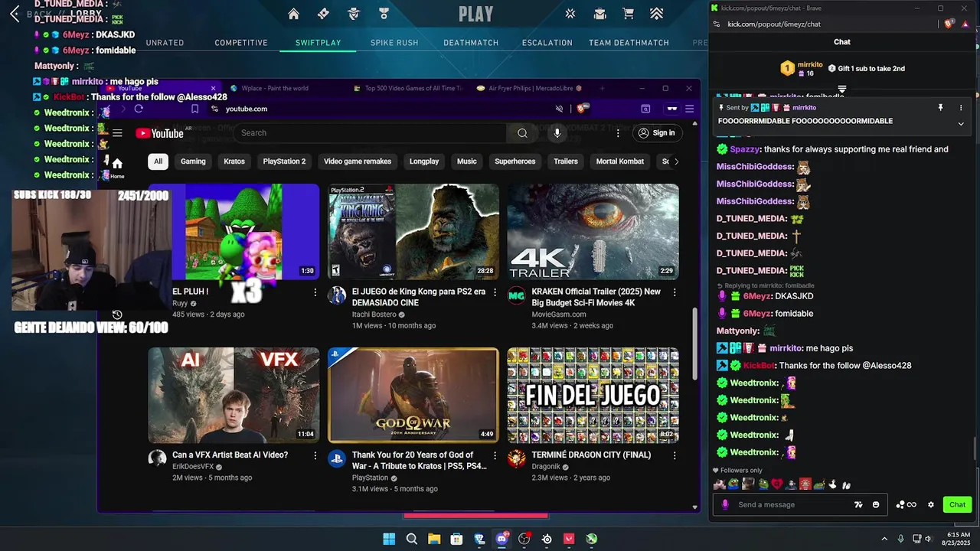980x551 pixels.
Task: Click the YouTube Sign in button
Action: coord(657,133)
